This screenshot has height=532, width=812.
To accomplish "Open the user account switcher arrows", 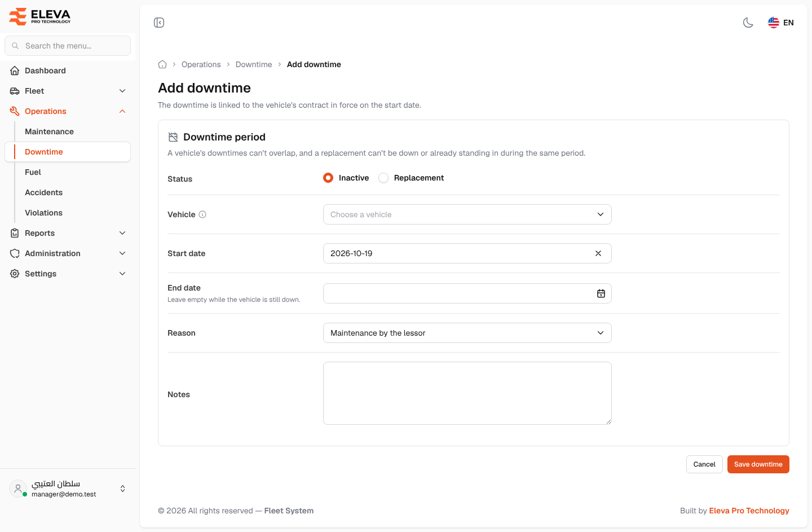I will [x=122, y=489].
